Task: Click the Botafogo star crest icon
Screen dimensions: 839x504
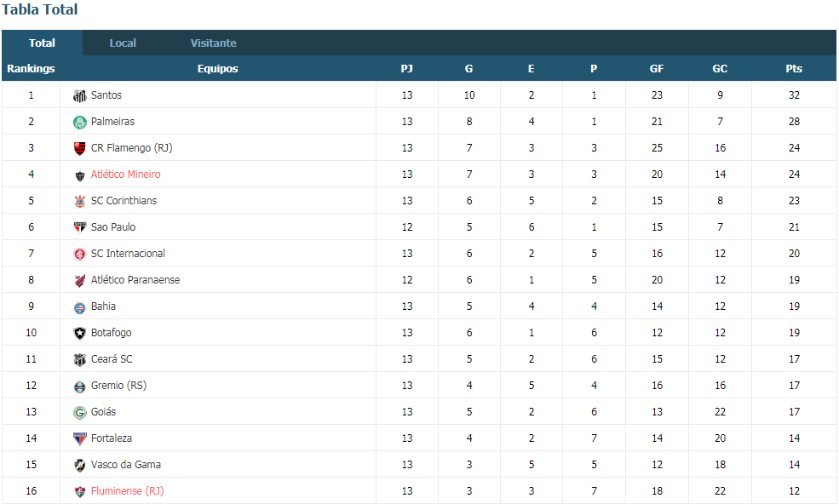Action: point(80,334)
